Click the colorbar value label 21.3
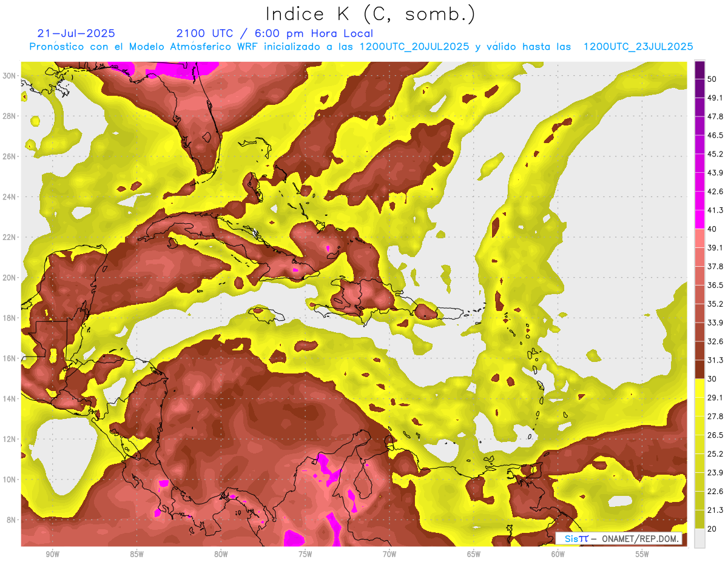 click(715, 510)
